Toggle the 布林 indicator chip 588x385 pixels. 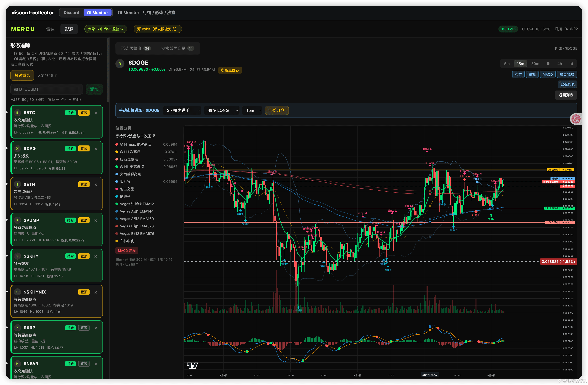pos(518,74)
